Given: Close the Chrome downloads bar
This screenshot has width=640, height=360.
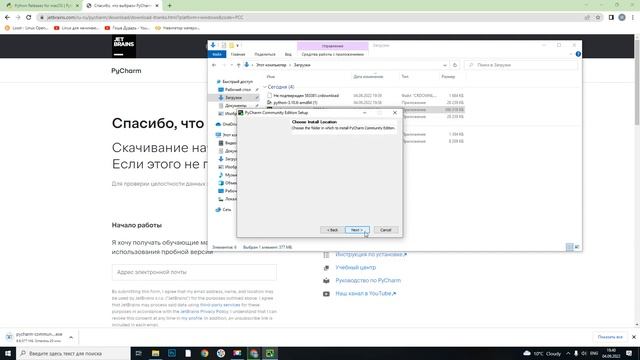Looking at the screenshot, I should click(x=633, y=337).
